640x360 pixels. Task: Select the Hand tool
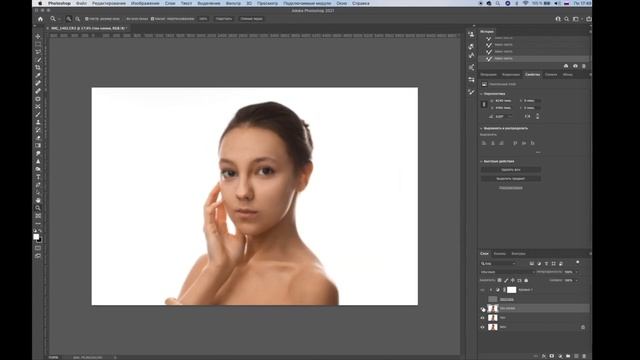tap(38, 200)
